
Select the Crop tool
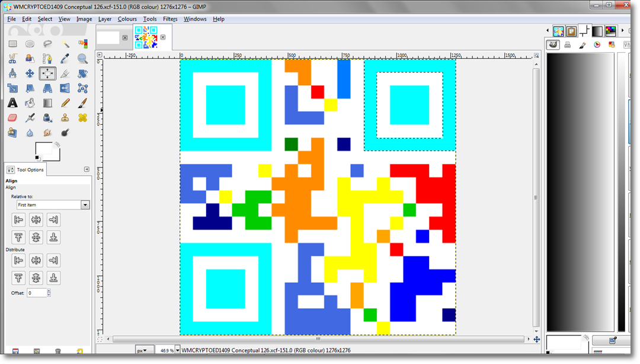pyautogui.click(x=65, y=73)
